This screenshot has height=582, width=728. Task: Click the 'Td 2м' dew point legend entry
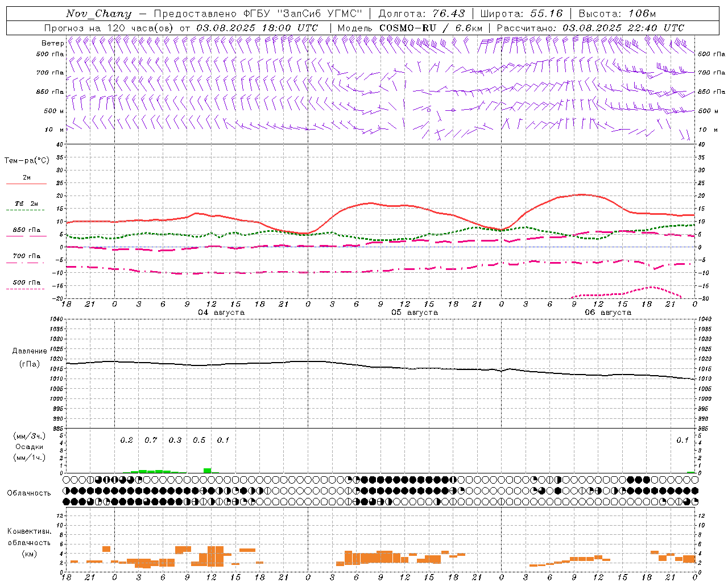27,203
